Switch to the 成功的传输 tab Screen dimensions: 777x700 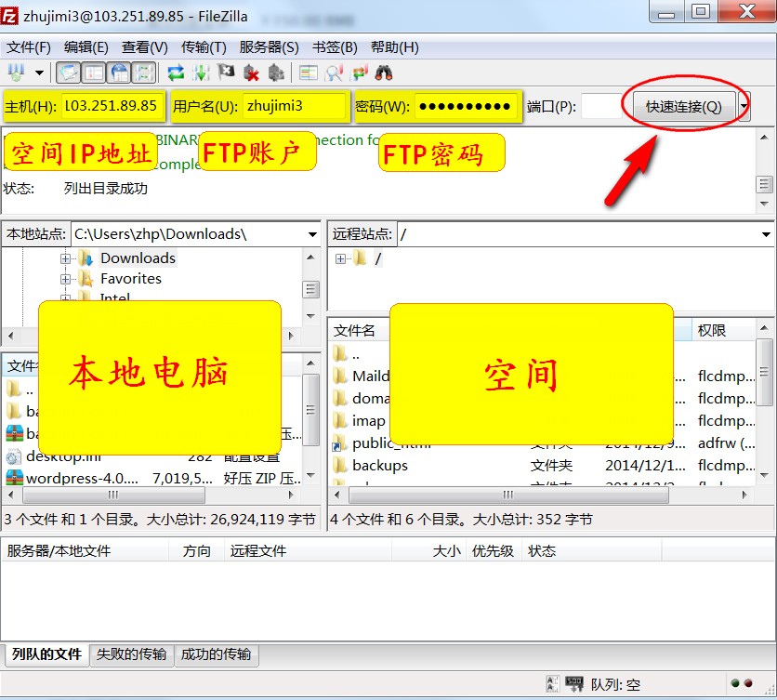coord(216,654)
